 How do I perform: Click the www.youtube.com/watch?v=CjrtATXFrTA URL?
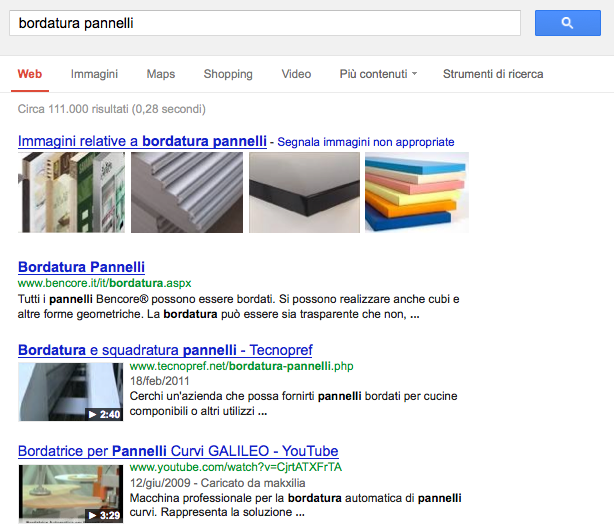tap(236, 467)
